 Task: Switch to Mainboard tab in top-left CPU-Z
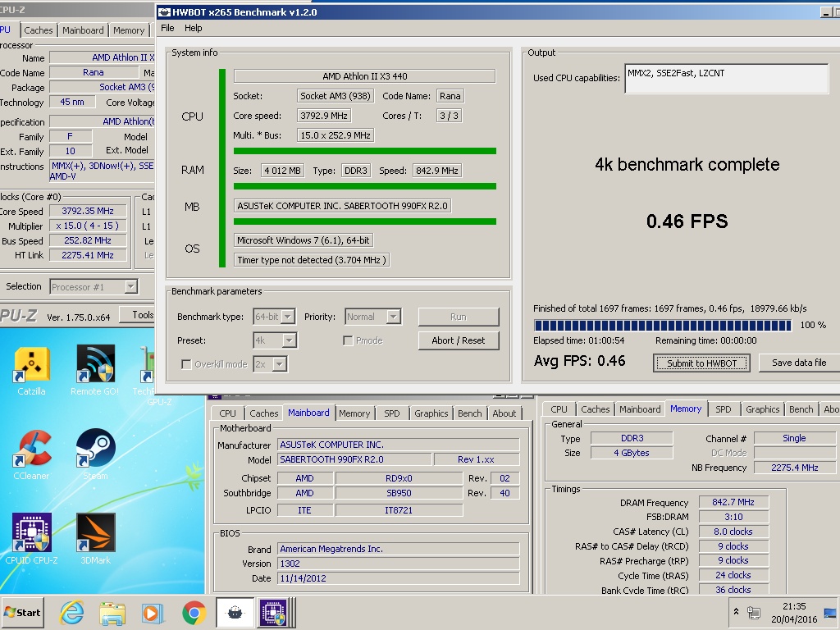click(x=83, y=30)
